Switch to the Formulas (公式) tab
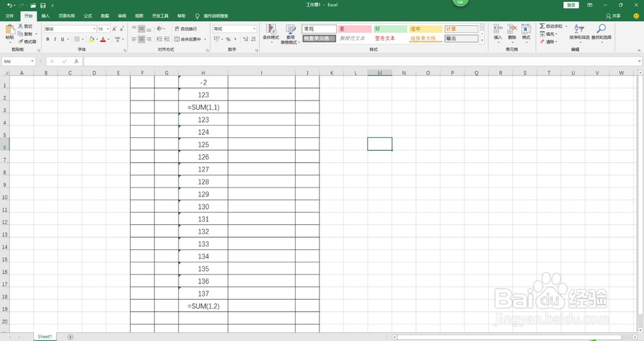The width and height of the screenshot is (644, 341). (88, 16)
